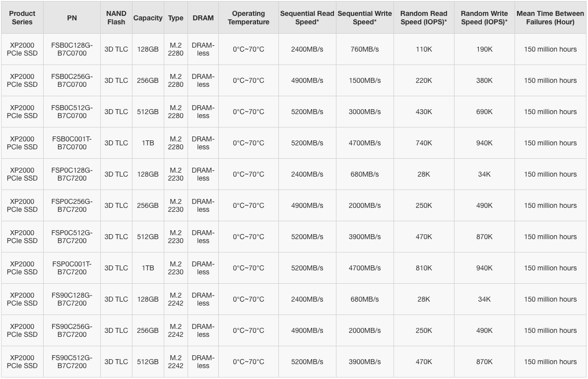Select part number FS90C128G-B7C7200

coord(72,299)
